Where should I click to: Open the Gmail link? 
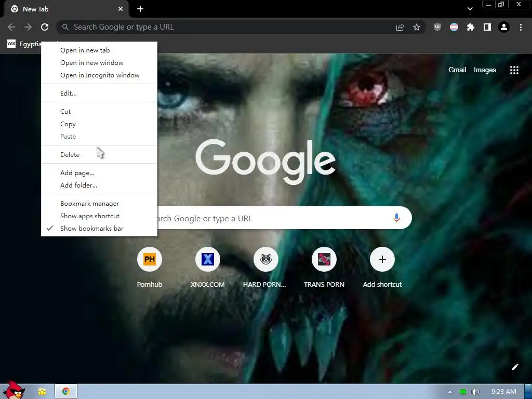point(457,70)
